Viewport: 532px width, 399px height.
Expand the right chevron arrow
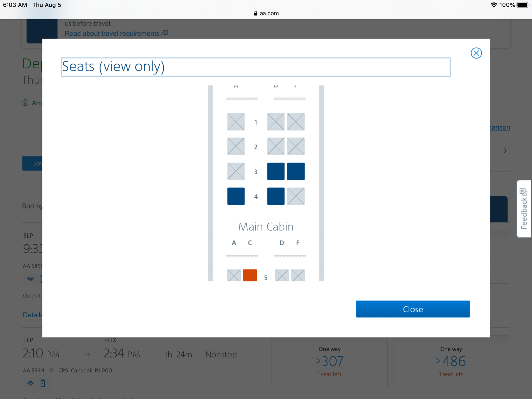point(505,151)
